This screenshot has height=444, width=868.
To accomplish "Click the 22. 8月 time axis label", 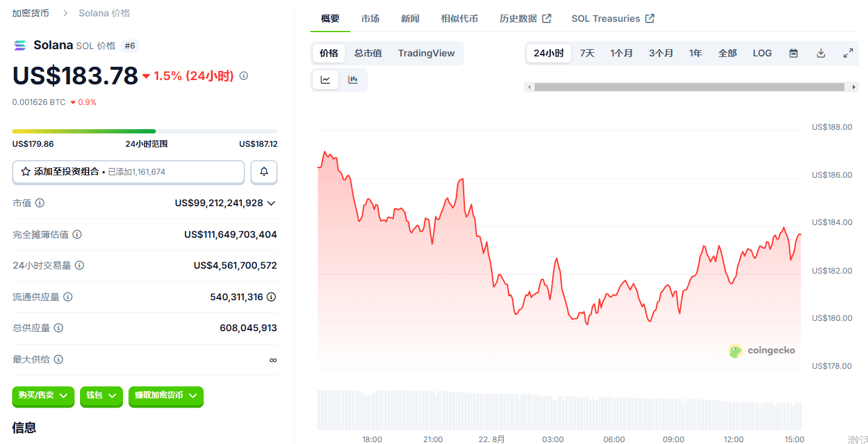I will pos(491,439).
